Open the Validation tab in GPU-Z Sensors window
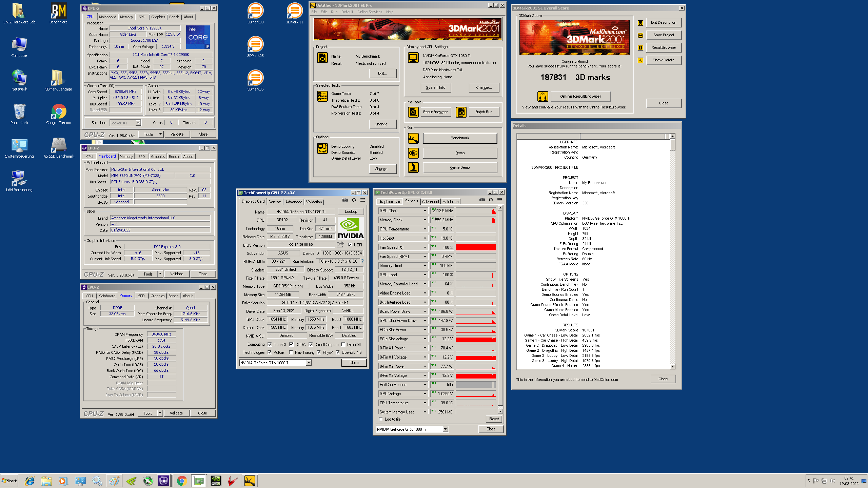This screenshot has width=868, height=488. (x=450, y=202)
